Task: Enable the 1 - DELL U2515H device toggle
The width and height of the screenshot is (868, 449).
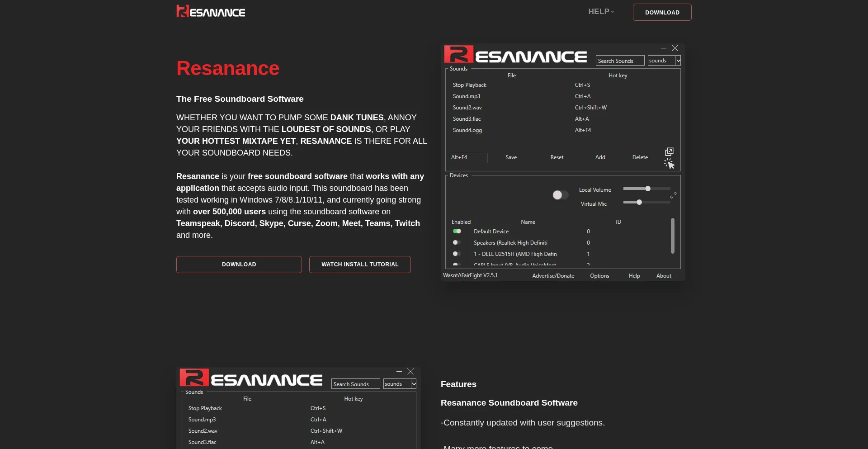Action: coord(457,254)
